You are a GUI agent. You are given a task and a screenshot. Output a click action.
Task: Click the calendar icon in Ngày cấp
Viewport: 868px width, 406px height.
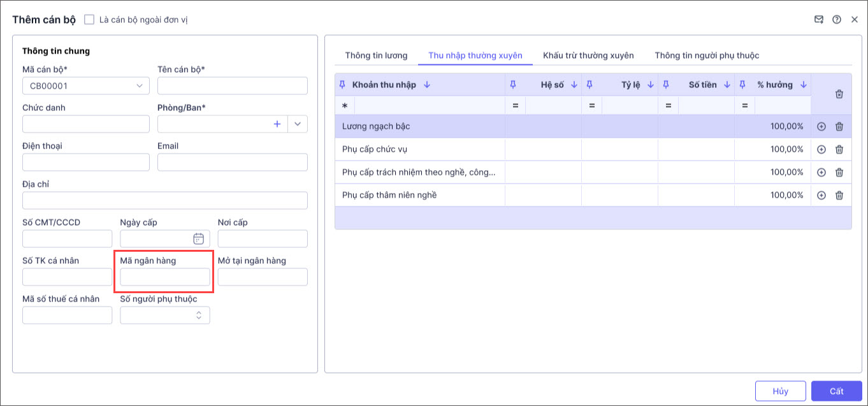[x=198, y=239]
